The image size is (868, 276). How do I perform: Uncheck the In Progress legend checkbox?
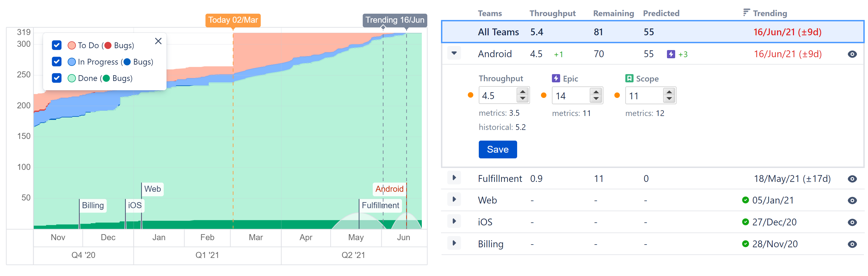click(57, 62)
